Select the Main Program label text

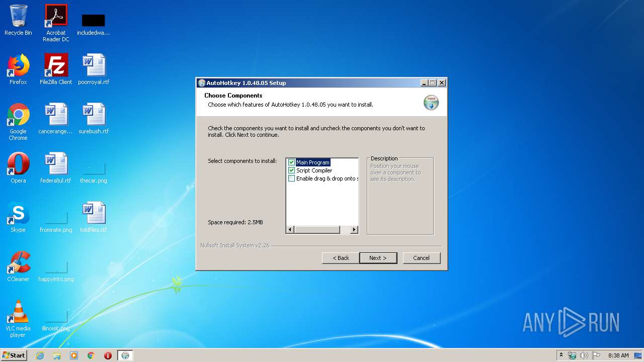[x=313, y=162]
